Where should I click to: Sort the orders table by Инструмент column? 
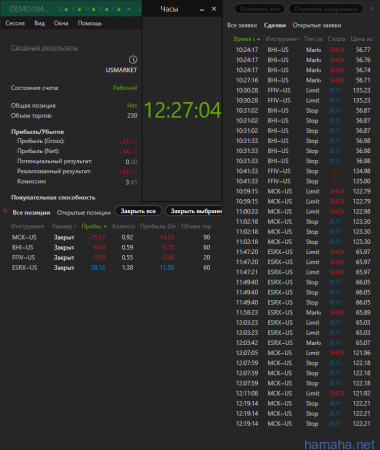tap(282, 39)
